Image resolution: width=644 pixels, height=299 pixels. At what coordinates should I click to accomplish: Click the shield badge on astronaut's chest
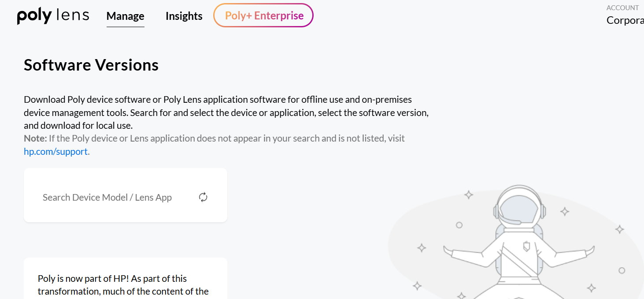(526, 246)
